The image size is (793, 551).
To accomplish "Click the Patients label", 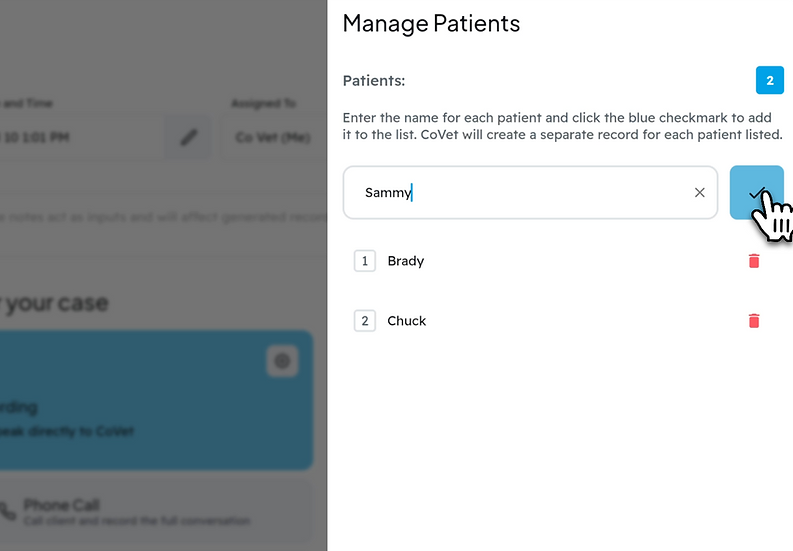I will [374, 80].
